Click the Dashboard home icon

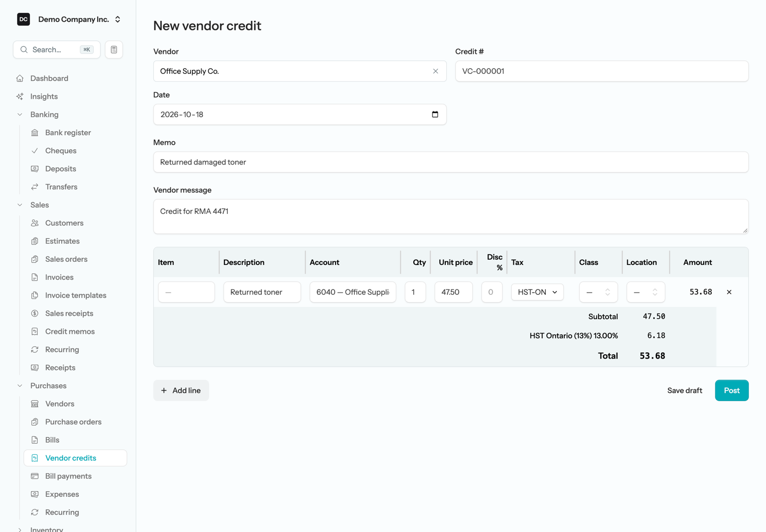[x=20, y=78]
